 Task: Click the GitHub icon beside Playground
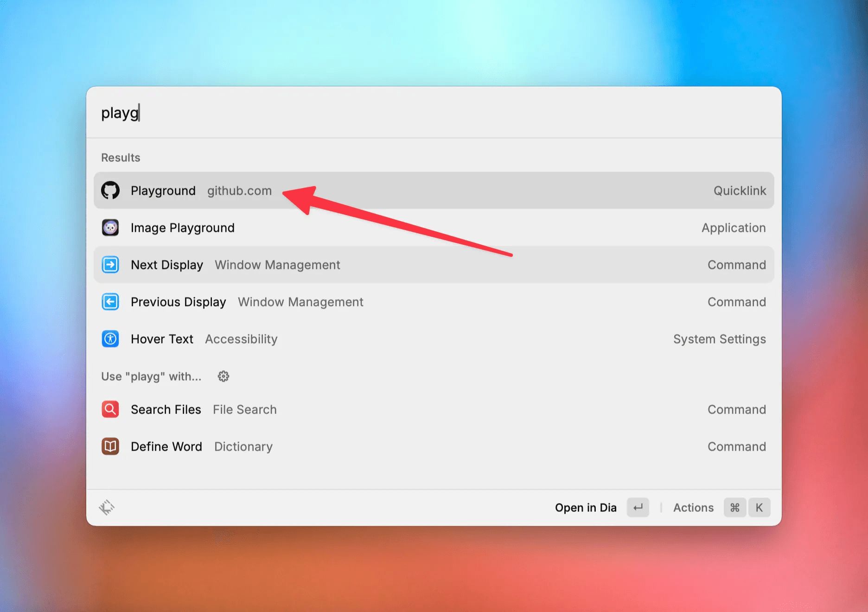coord(110,191)
